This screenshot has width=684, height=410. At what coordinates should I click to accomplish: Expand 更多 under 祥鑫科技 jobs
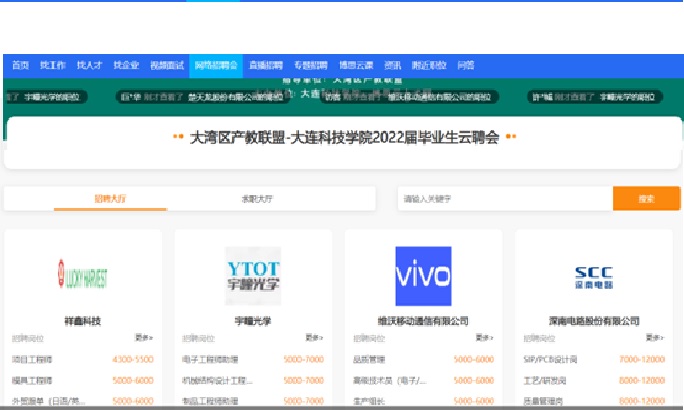pos(144,338)
